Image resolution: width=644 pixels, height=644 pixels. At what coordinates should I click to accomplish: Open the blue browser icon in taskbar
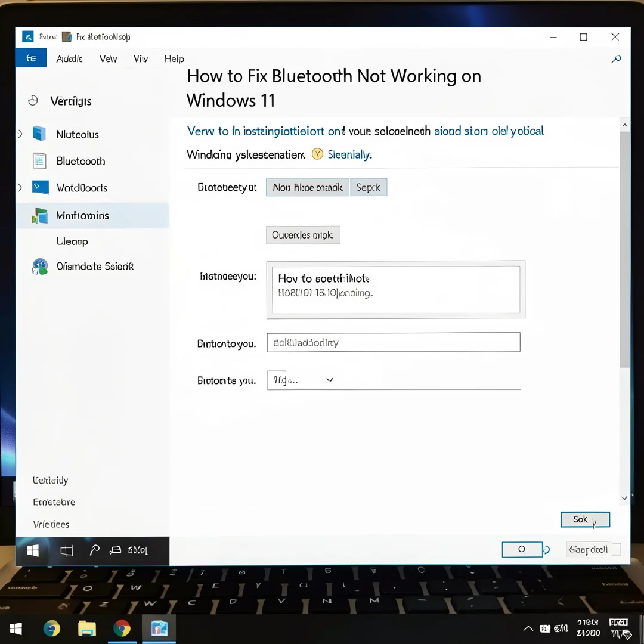coord(51,628)
